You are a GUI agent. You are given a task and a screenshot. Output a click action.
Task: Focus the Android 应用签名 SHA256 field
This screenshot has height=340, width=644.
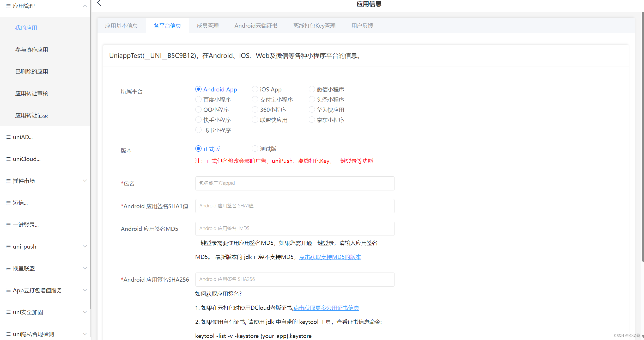[x=295, y=280]
